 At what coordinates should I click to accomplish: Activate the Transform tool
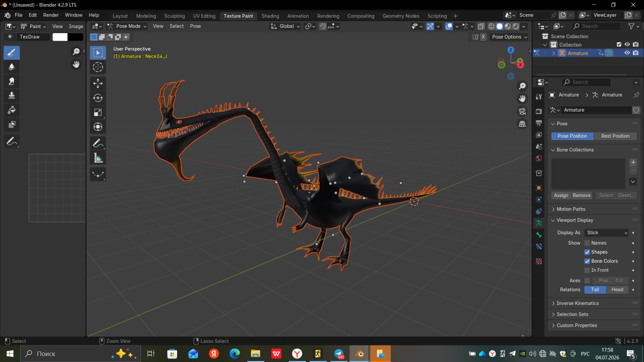coord(98,127)
